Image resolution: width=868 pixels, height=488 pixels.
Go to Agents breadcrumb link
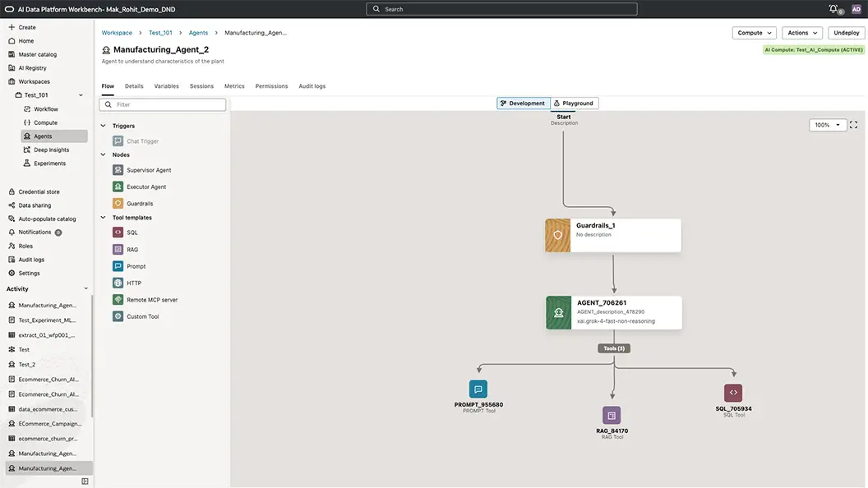[198, 33]
